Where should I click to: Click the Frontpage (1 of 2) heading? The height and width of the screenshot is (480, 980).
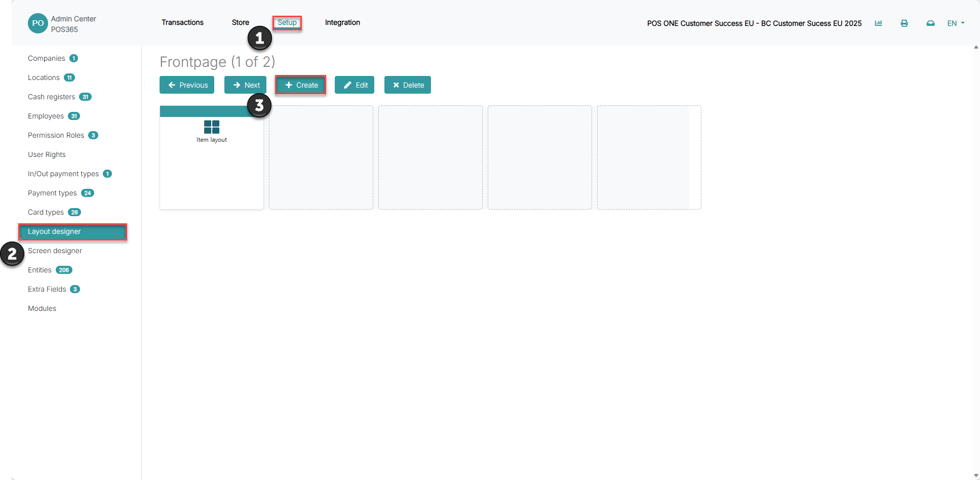[217, 62]
